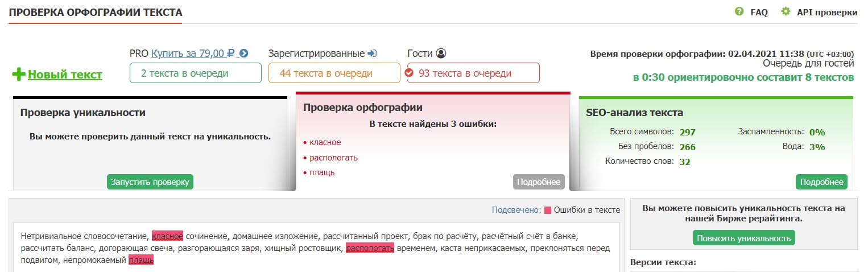Click the Проверка орфографии текста page heading
The height and width of the screenshot is (272, 868).
pos(96,12)
